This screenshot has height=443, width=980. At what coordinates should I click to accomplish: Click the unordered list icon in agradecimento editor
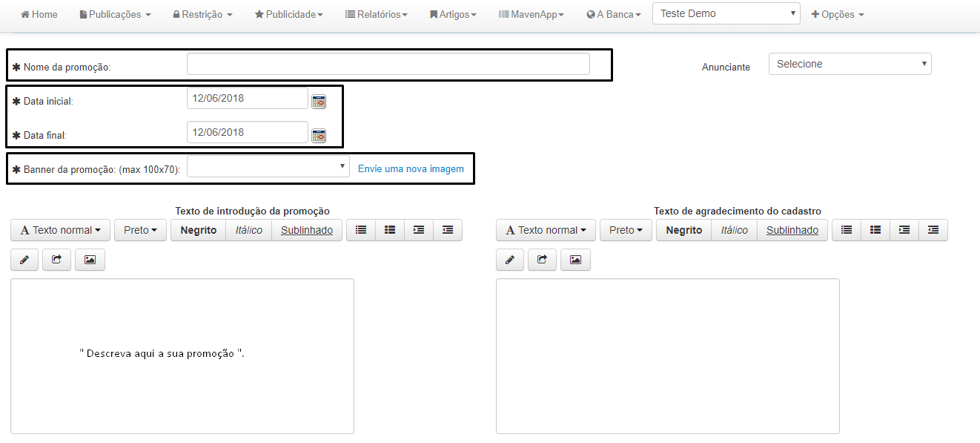pyautogui.click(x=847, y=230)
